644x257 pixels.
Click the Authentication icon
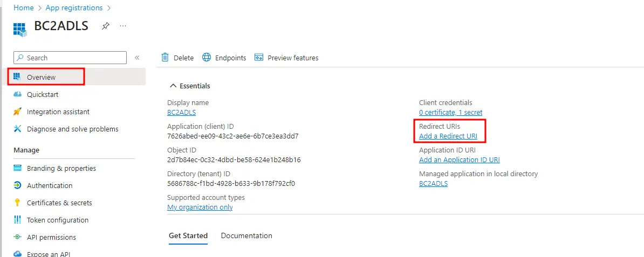point(17,185)
